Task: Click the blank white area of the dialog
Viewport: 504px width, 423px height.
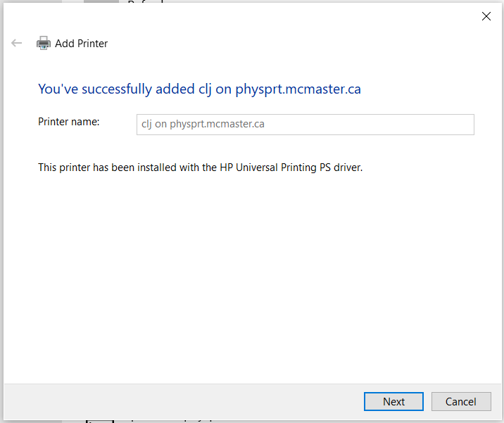Action: (x=253, y=282)
